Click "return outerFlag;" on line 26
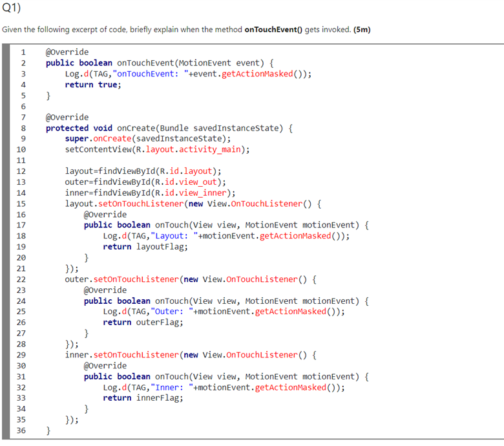 [143, 323]
